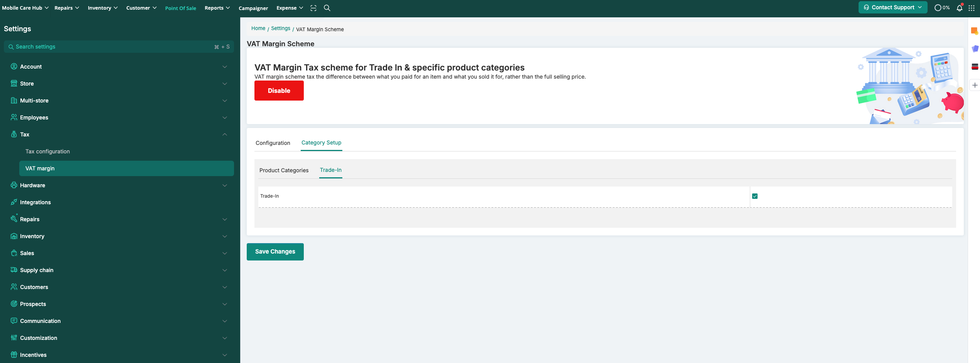Viewport: 980px width, 363px height.
Task: Open the notifications bell icon
Action: pos(959,8)
